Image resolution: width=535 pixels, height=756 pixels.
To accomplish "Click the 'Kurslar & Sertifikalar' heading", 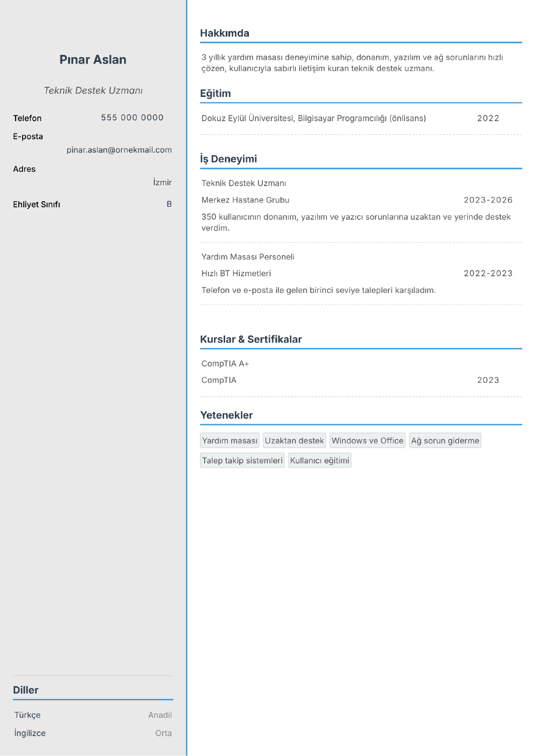I will click(251, 339).
